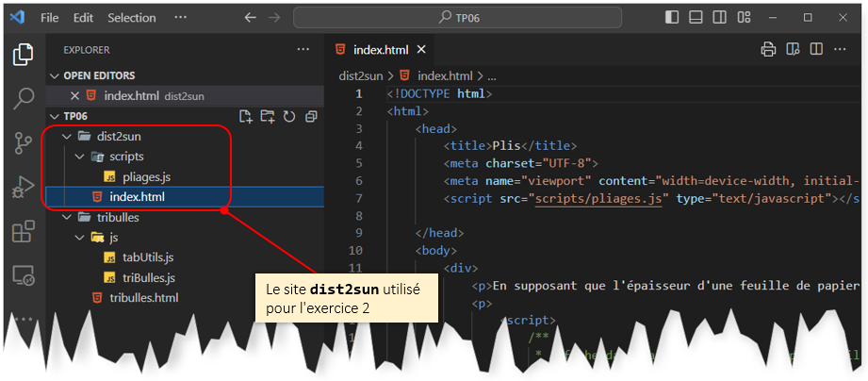Image resolution: width=868 pixels, height=381 pixels.
Task: Open the Remote Explorer view
Action: coord(24,275)
